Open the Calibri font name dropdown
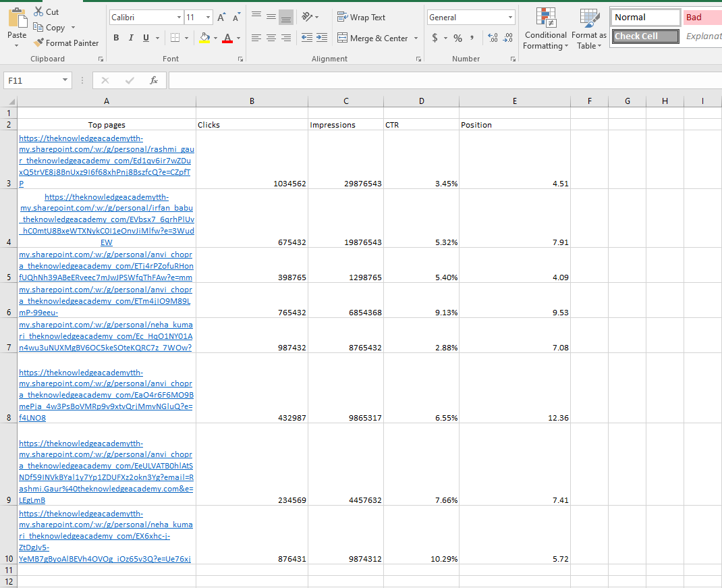The image size is (722, 588). click(x=179, y=18)
